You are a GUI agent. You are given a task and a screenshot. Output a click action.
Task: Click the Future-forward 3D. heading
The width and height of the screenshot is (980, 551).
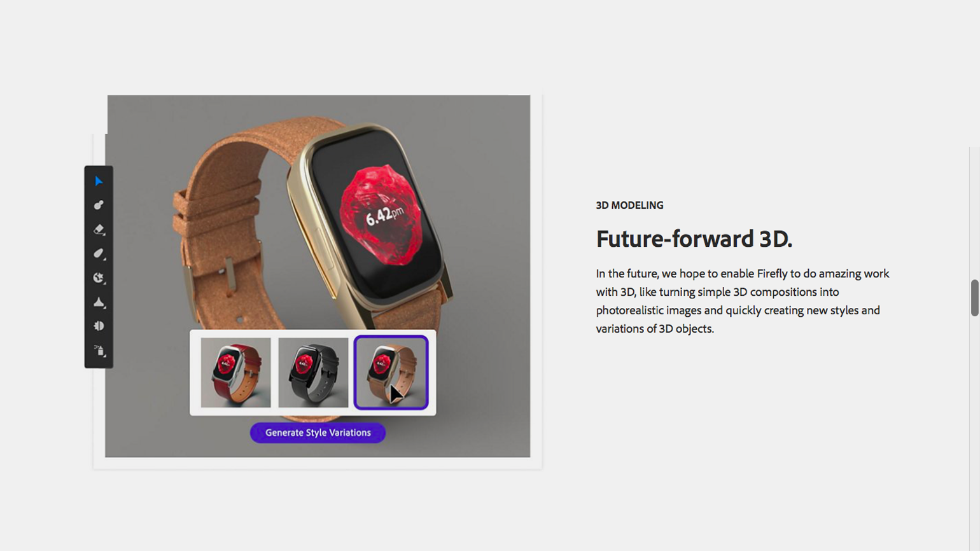694,239
